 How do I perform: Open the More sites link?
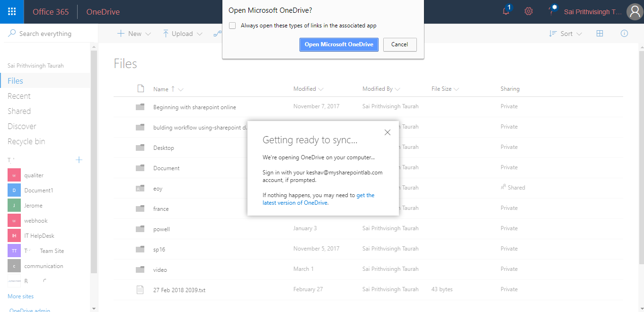pos(21,296)
